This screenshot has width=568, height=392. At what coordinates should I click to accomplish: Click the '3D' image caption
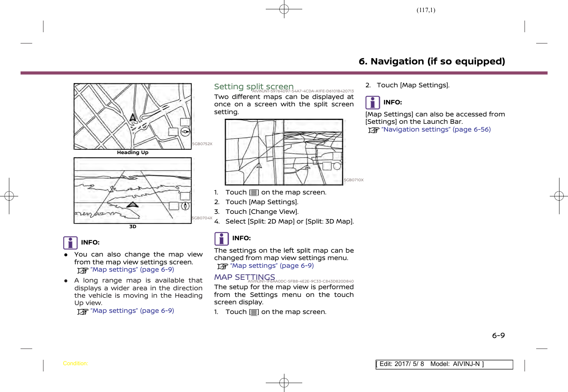tap(133, 227)
